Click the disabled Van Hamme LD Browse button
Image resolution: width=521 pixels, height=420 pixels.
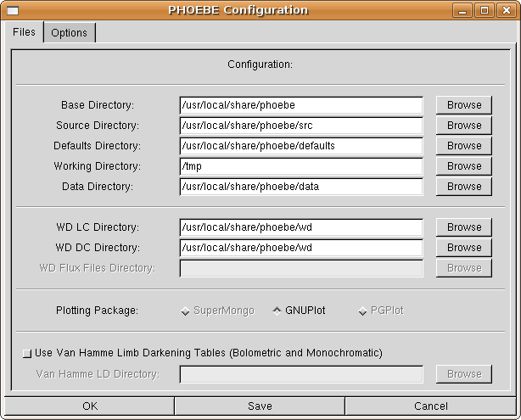[x=464, y=374]
